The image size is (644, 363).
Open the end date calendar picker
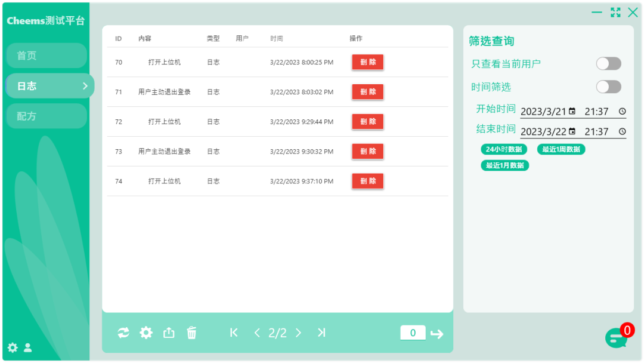click(x=572, y=131)
